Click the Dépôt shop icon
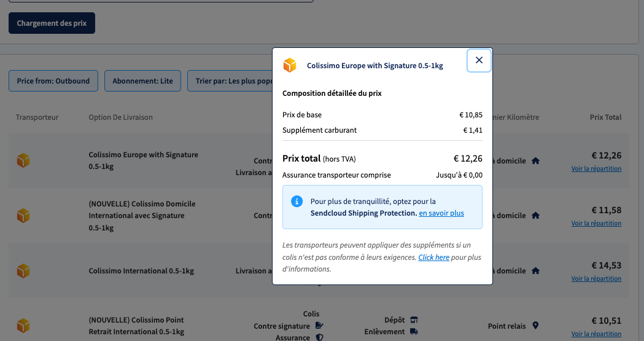The image size is (644, 341). click(x=414, y=319)
